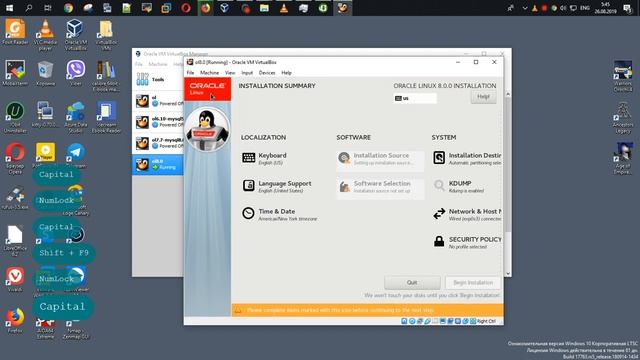Open IObit Uninstaller desktop shortcut
The width and height of the screenshot is (640, 360).
coord(15,117)
